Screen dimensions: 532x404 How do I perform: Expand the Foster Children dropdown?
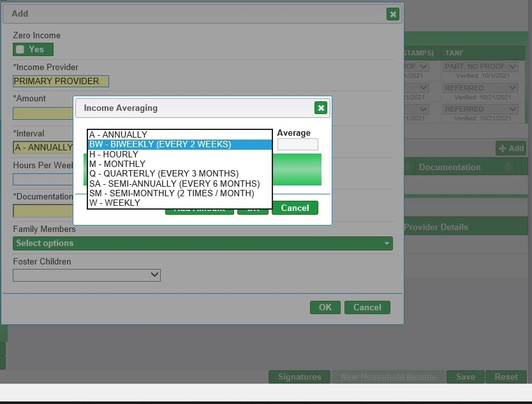click(87, 275)
